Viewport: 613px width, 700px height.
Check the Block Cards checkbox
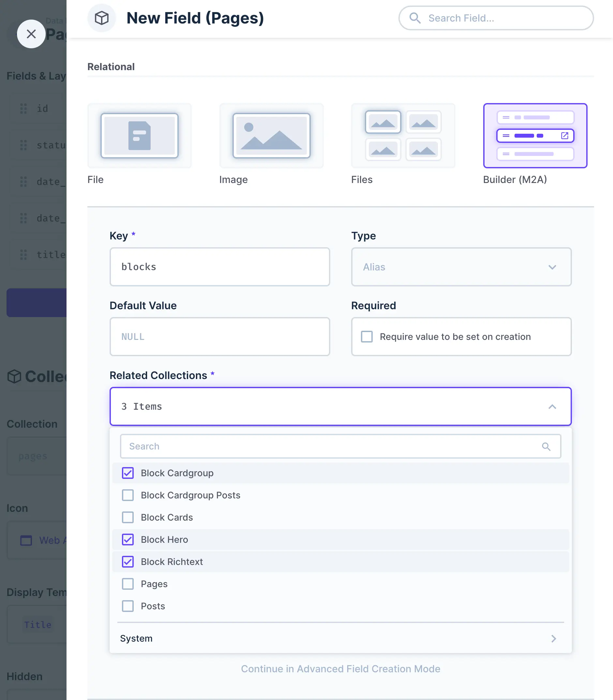click(127, 517)
